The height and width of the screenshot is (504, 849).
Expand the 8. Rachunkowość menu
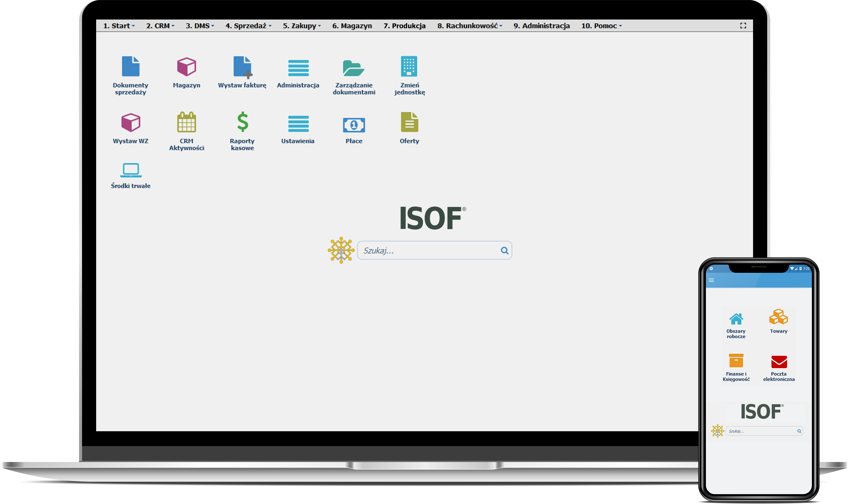click(469, 26)
